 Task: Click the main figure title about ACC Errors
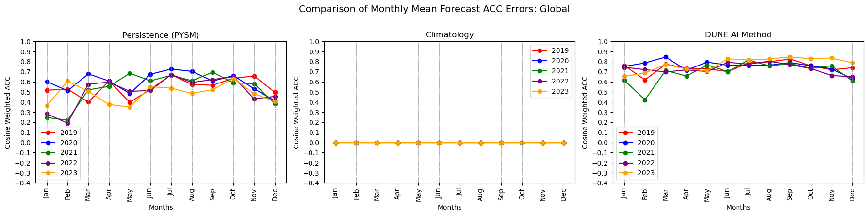click(434, 9)
